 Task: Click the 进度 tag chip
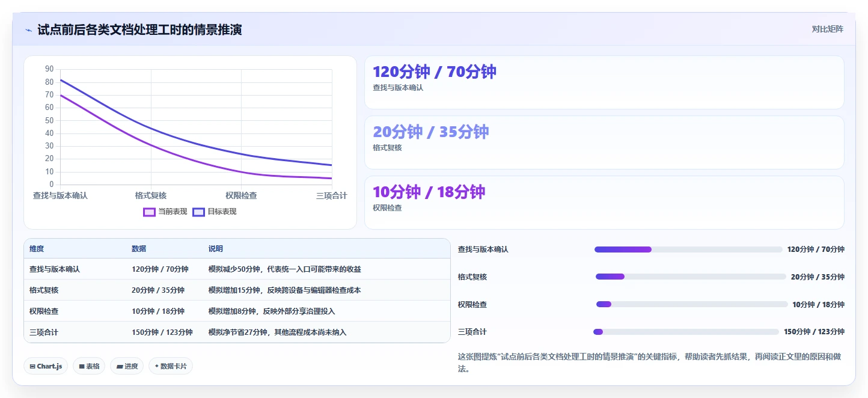127,366
